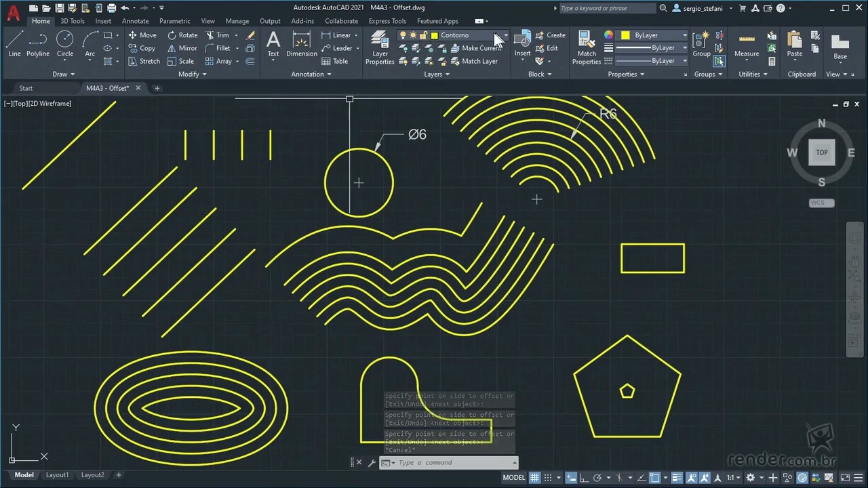
Task: Click the Copy tool
Action: click(x=142, y=48)
